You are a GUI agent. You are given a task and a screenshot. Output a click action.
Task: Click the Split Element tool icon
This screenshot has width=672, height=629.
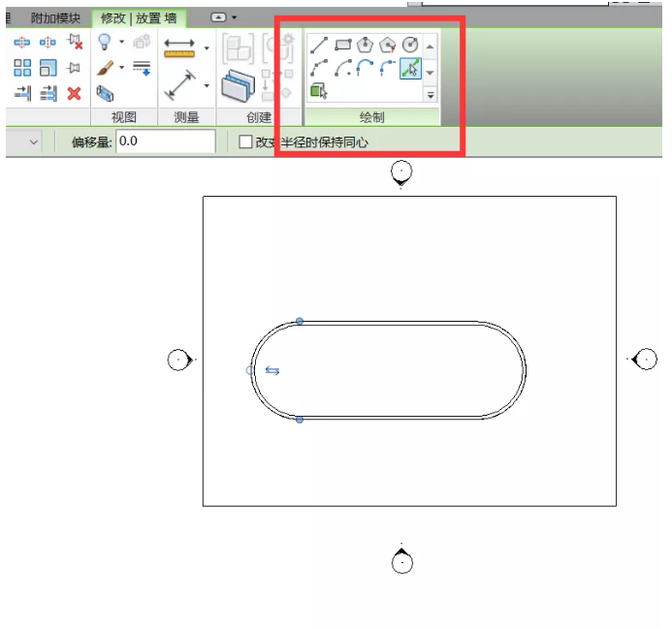pyautogui.click(x=22, y=42)
